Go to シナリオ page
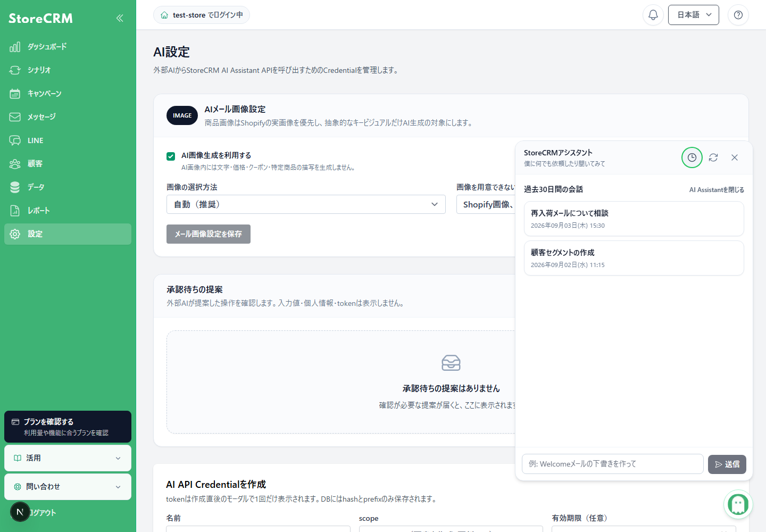This screenshot has width=766, height=532. [68, 70]
